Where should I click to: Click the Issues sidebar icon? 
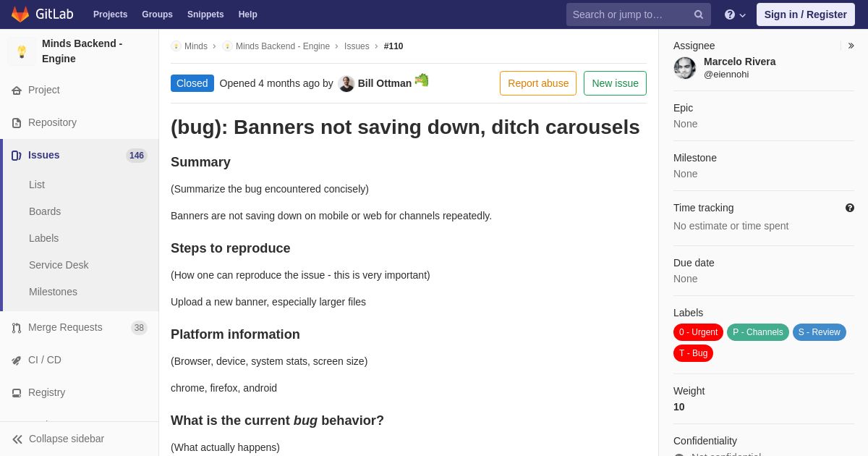point(17,156)
